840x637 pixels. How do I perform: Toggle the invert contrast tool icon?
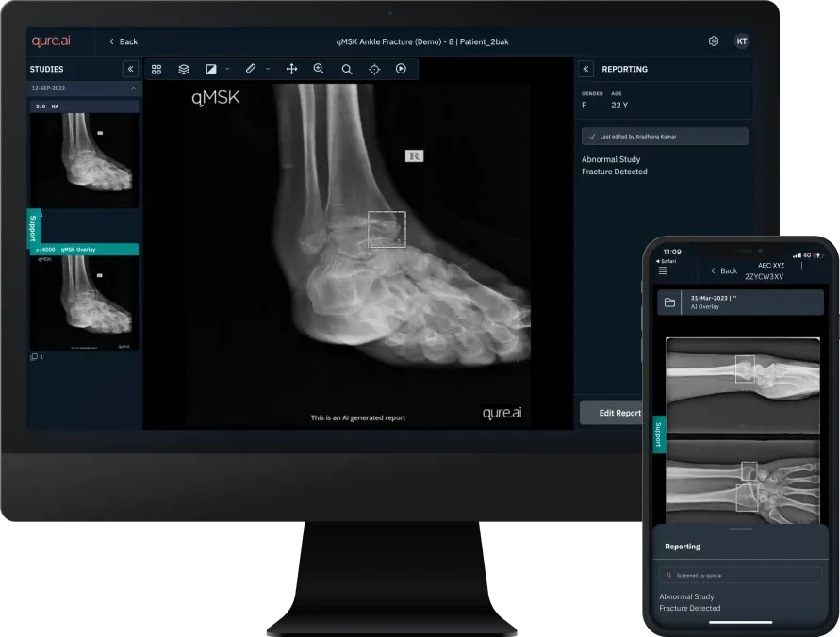[211, 69]
